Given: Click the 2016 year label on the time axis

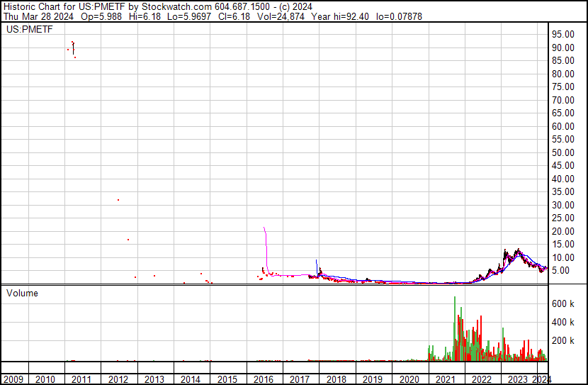Looking at the screenshot, I should coord(264,379).
